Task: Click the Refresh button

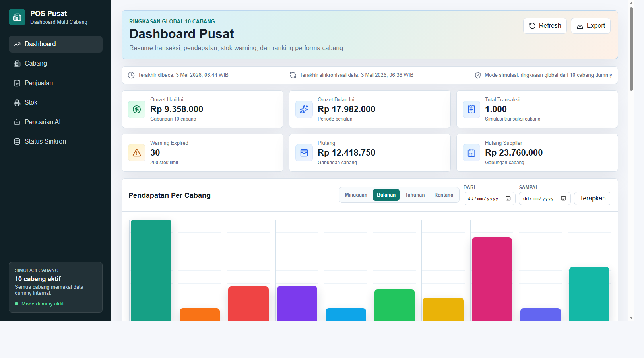Action: pos(545,26)
